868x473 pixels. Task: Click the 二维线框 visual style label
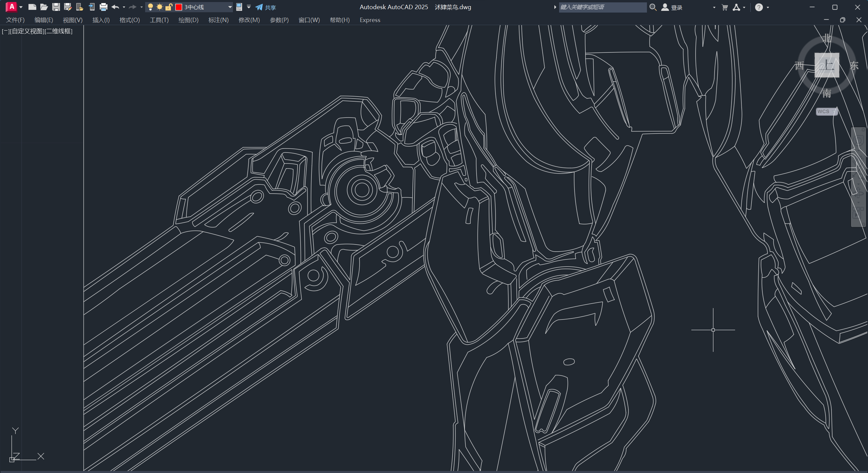click(58, 31)
